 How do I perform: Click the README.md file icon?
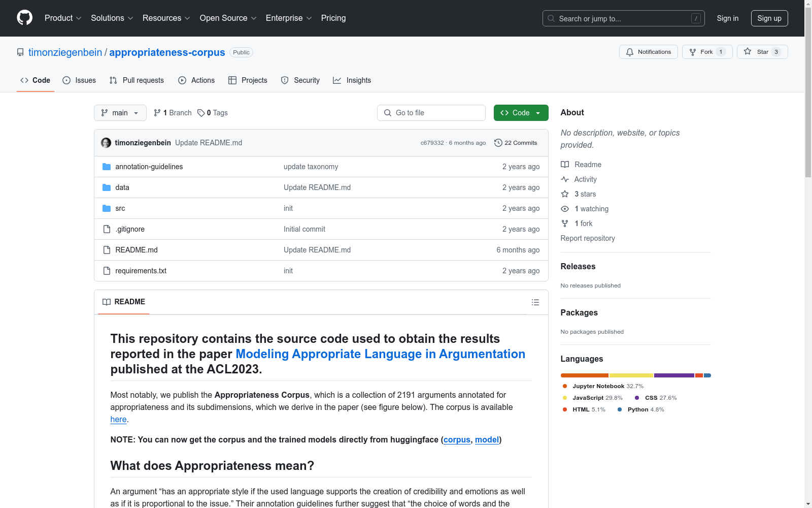point(107,250)
